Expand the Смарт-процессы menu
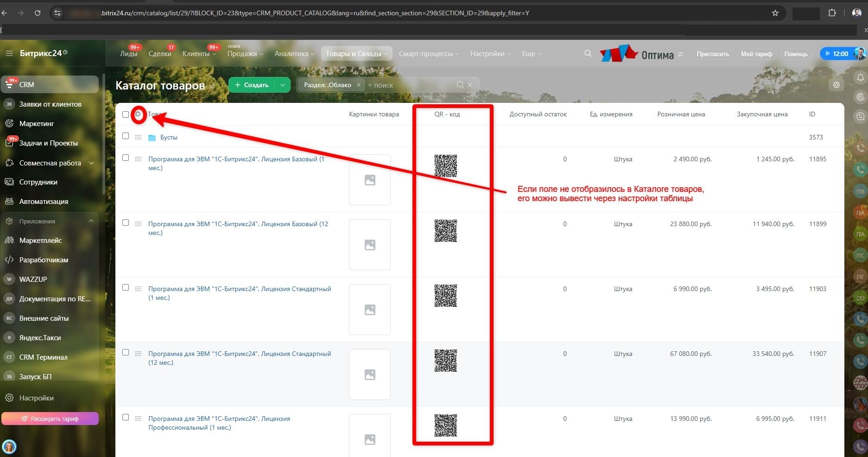Image resolution: width=868 pixels, height=457 pixels. [429, 54]
